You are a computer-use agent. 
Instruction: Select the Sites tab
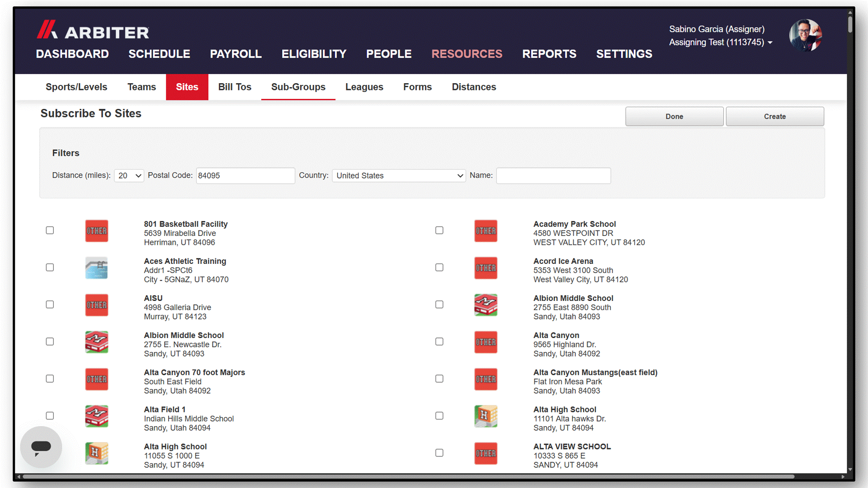click(187, 87)
